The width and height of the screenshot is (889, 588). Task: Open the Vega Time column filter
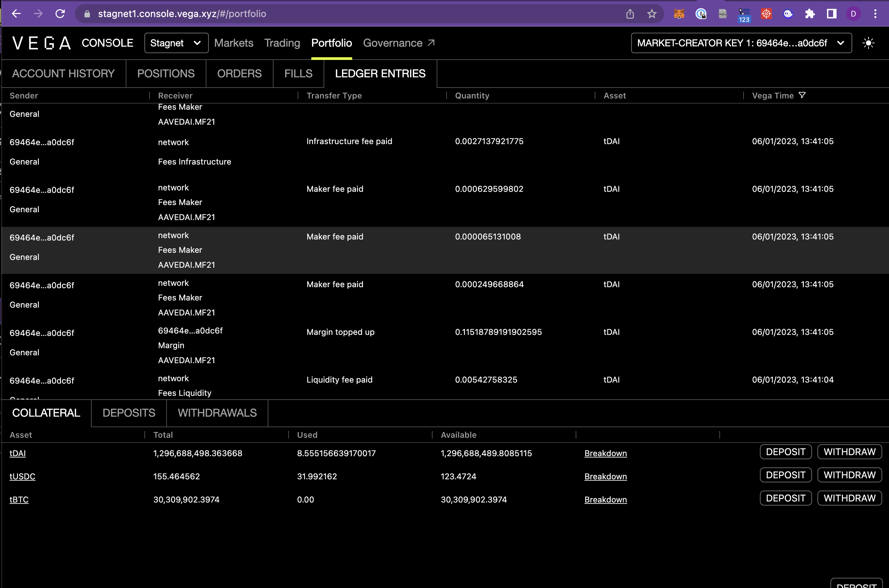802,95
